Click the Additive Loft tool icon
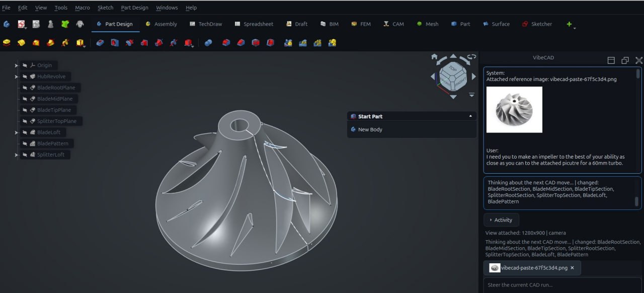The image size is (644, 293). [36, 43]
